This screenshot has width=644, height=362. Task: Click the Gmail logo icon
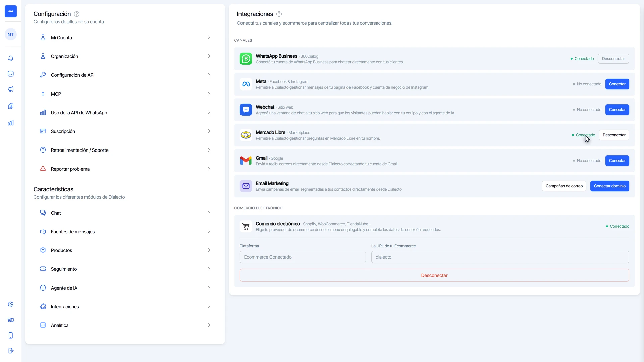coord(246,161)
